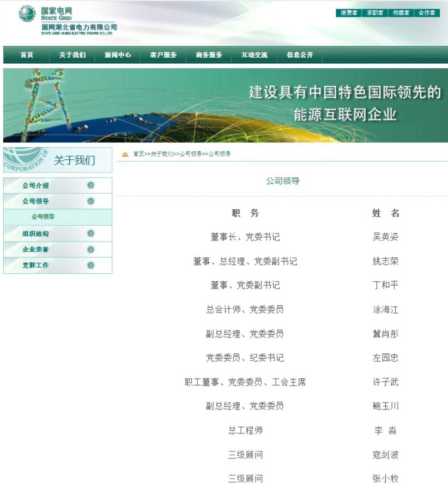Open 信息公开 in the nav bar
The height and width of the screenshot is (488, 448).
300,55
